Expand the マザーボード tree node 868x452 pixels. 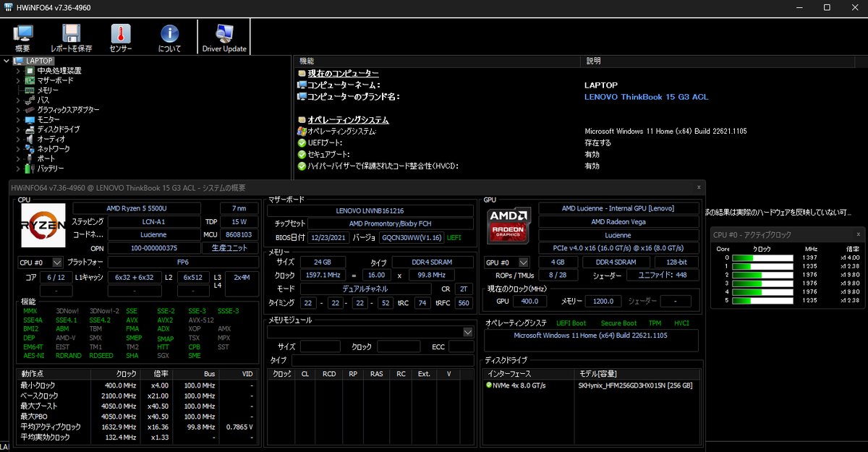pyautogui.click(x=18, y=80)
